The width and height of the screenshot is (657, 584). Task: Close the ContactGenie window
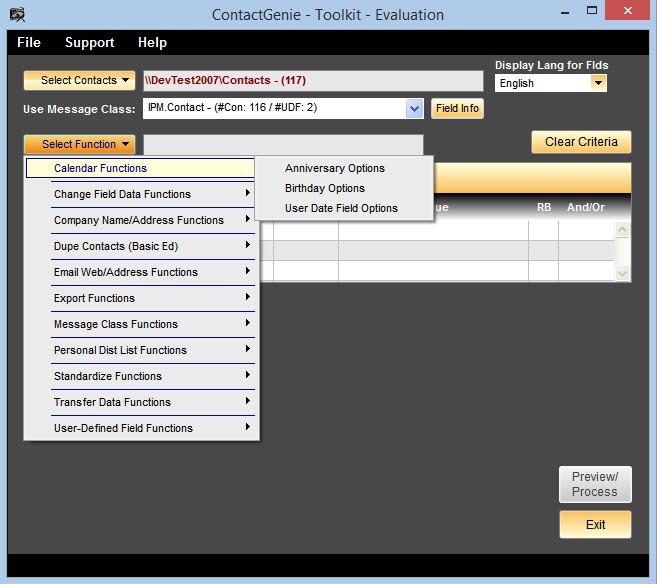pos(627,11)
